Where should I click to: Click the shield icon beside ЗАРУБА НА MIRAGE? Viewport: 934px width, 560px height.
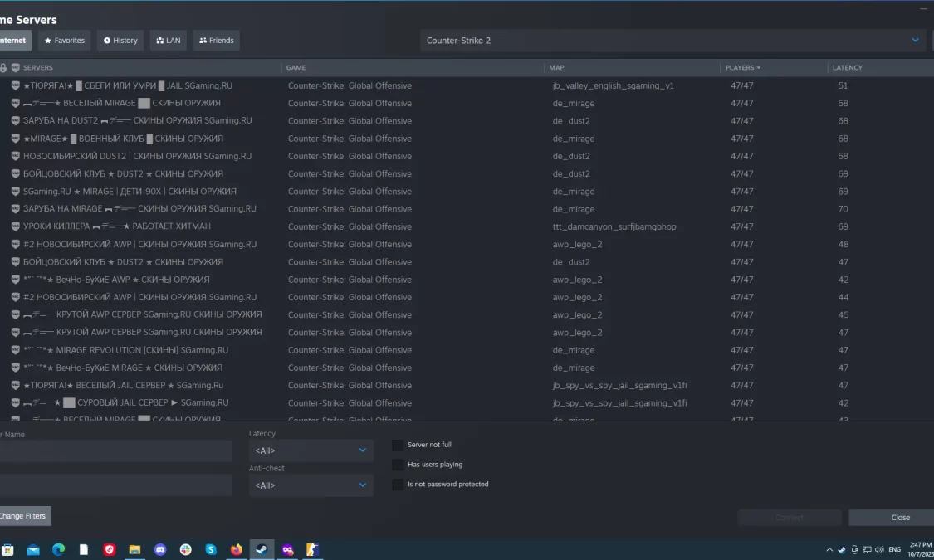(16, 209)
